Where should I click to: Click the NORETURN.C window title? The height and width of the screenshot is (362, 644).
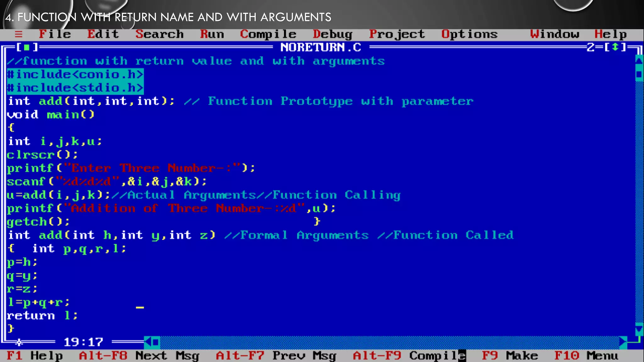[x=321, y=47]
